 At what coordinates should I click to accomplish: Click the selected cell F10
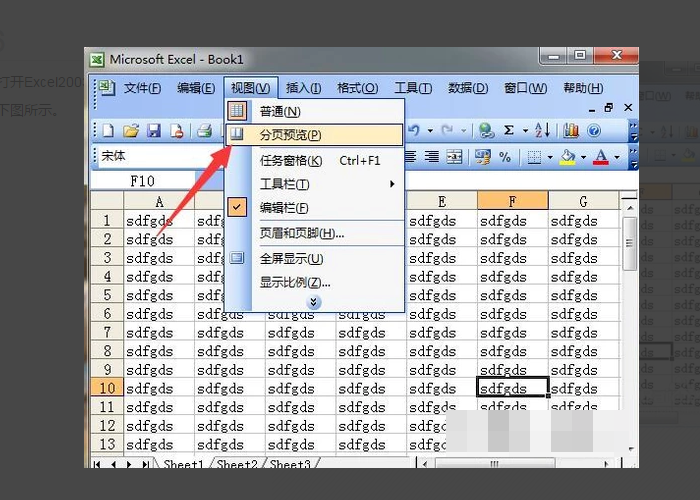coord(512,388)
